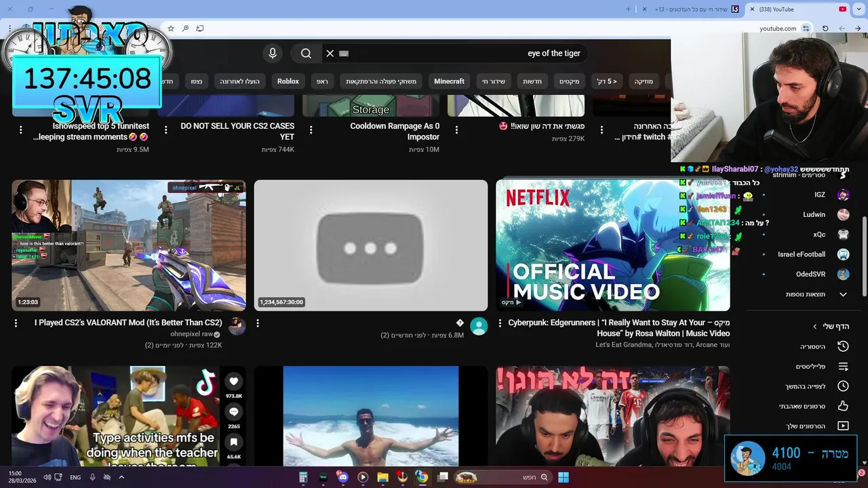This screenshot has height=488, width=868.
Task: Play the CS2 VALORANT Mod thumbnail
Action: coord(129,245)
